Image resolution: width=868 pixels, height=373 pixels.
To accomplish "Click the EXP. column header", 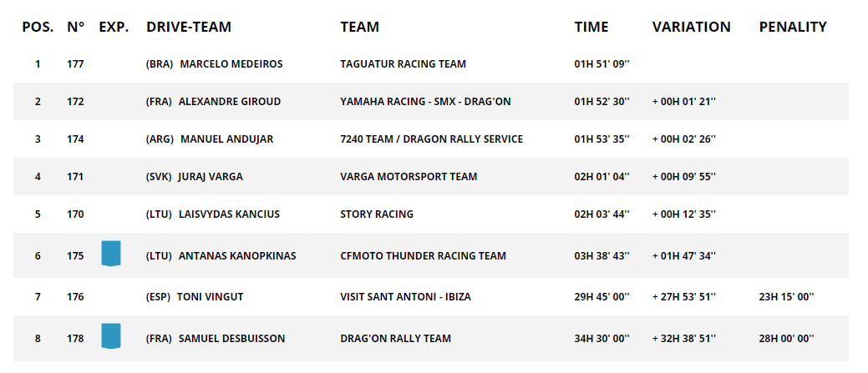I will point(114,27).
